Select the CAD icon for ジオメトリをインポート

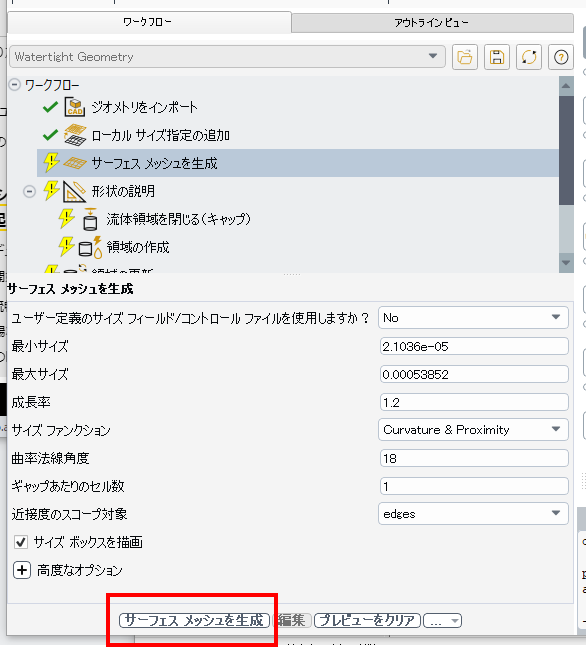tap(75, 107)
